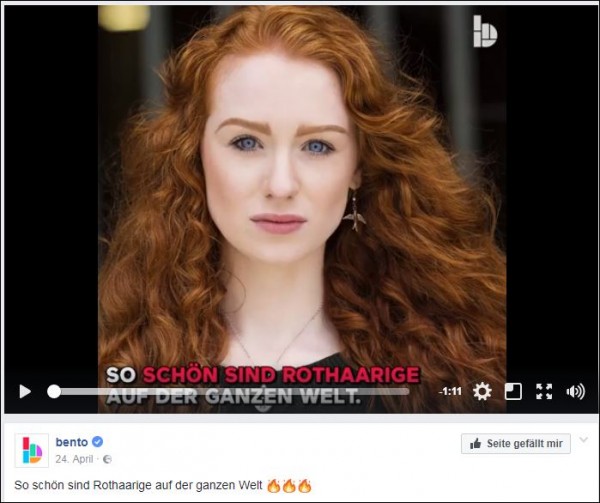600x503 pixels.
Task: Click the post caption text below bento
Action: click(x=138, y=485)
